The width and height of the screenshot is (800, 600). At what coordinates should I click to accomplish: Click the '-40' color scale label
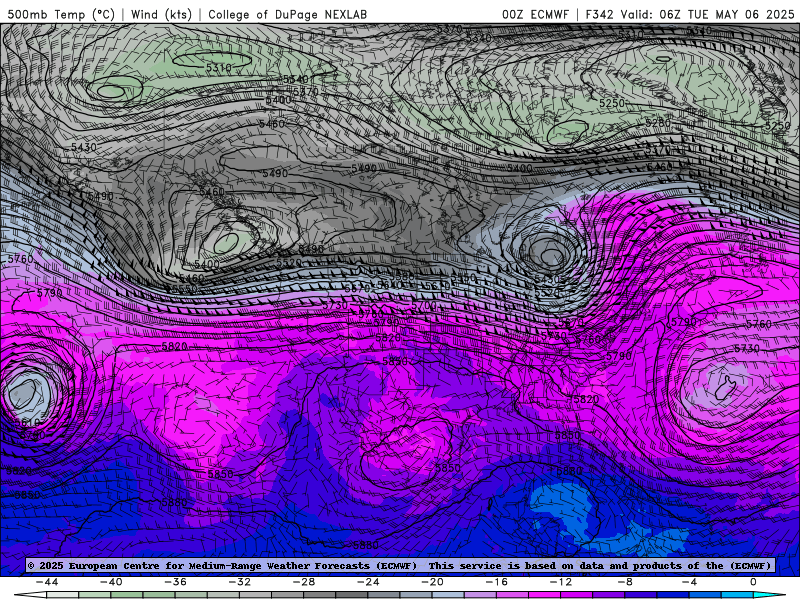(x=111, y=582)
